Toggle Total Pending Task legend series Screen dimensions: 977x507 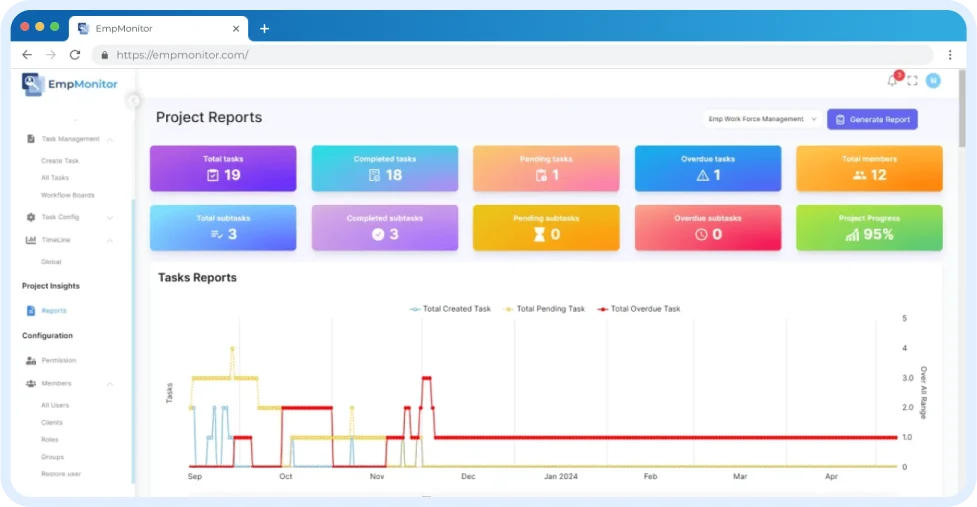[544, 309]
